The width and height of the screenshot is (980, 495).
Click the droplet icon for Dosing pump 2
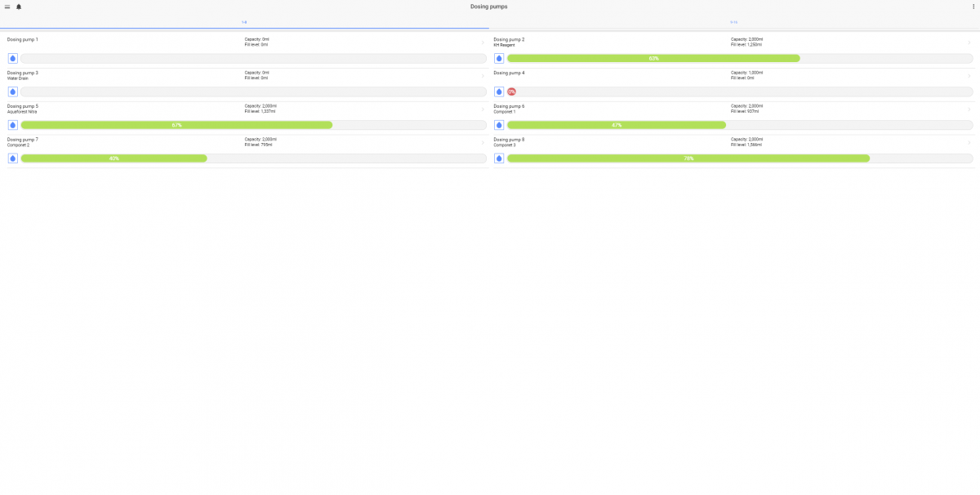coord(499,58)
